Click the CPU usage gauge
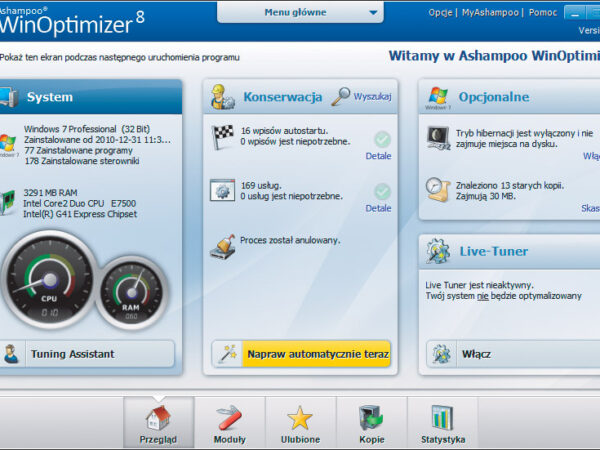 (48, 280)
